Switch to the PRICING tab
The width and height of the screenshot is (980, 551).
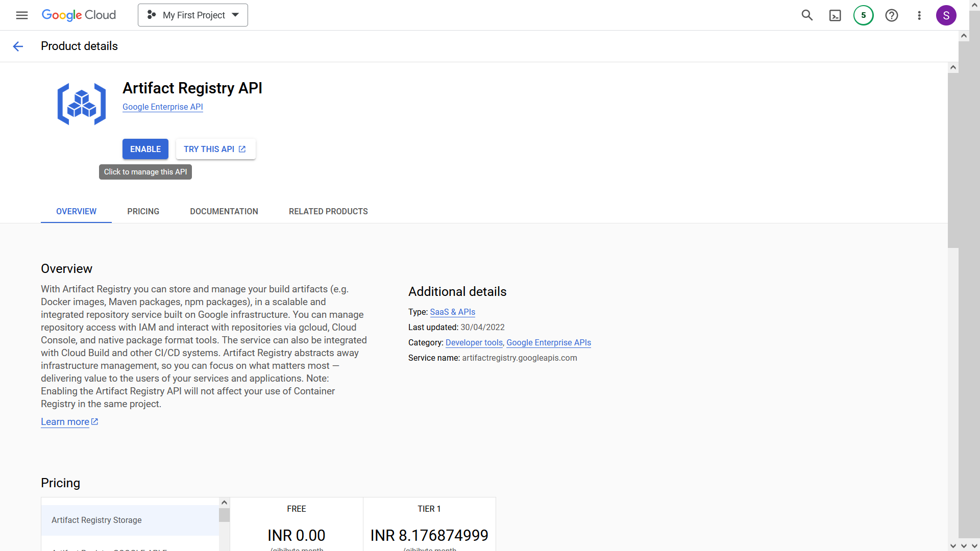(143, 211)
